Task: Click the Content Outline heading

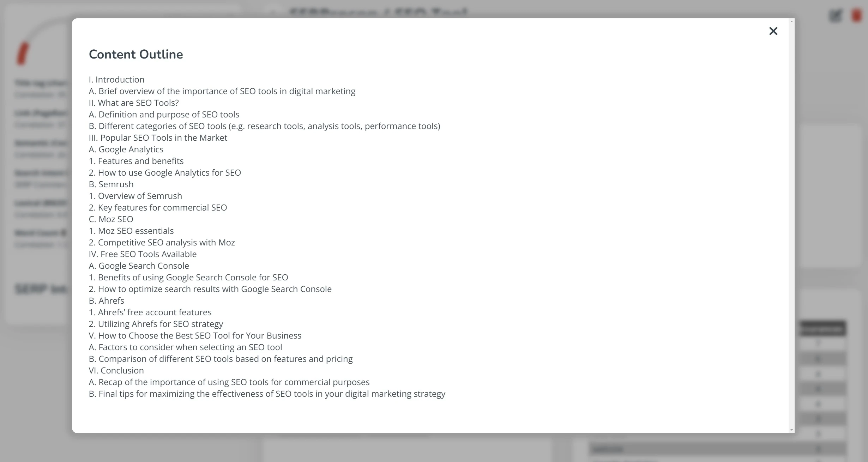Action: [x=136, y=54]
